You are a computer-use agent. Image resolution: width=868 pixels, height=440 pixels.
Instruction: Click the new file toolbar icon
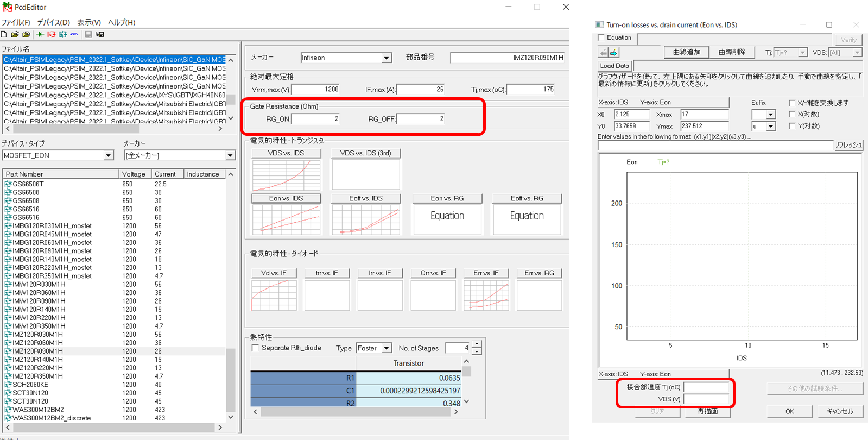click(4, 34)
